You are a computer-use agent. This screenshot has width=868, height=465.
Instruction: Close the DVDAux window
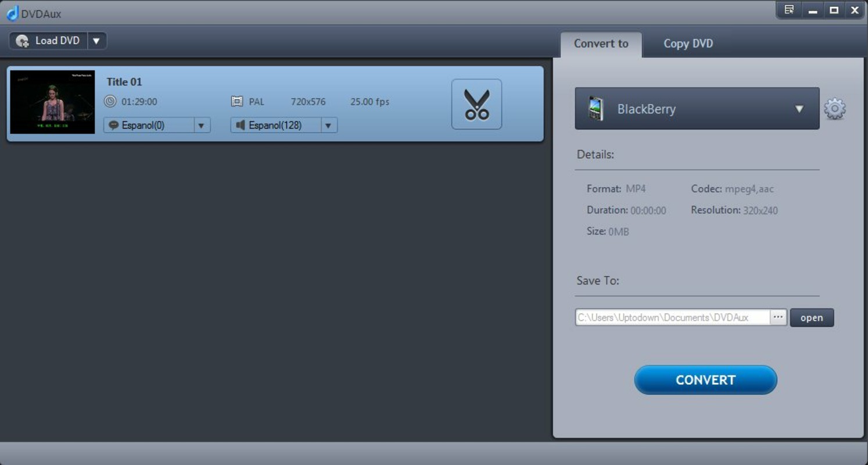[x=855, y=10]
